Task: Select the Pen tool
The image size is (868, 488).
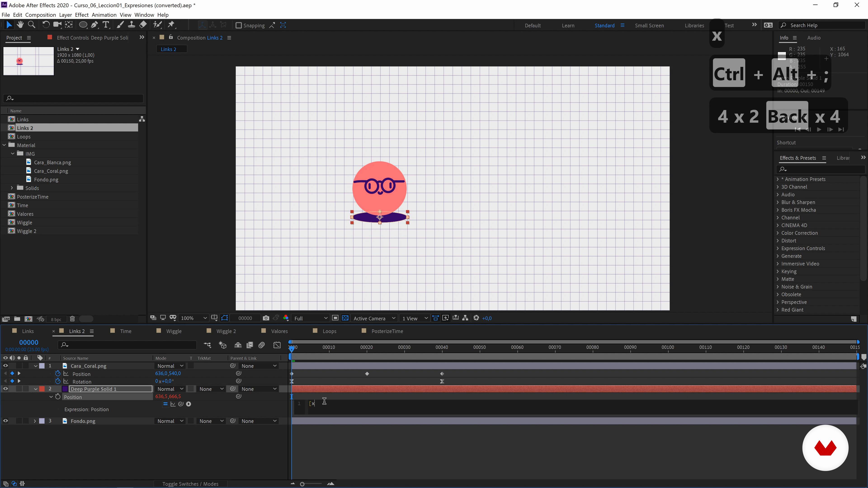Action: [95, 25]
